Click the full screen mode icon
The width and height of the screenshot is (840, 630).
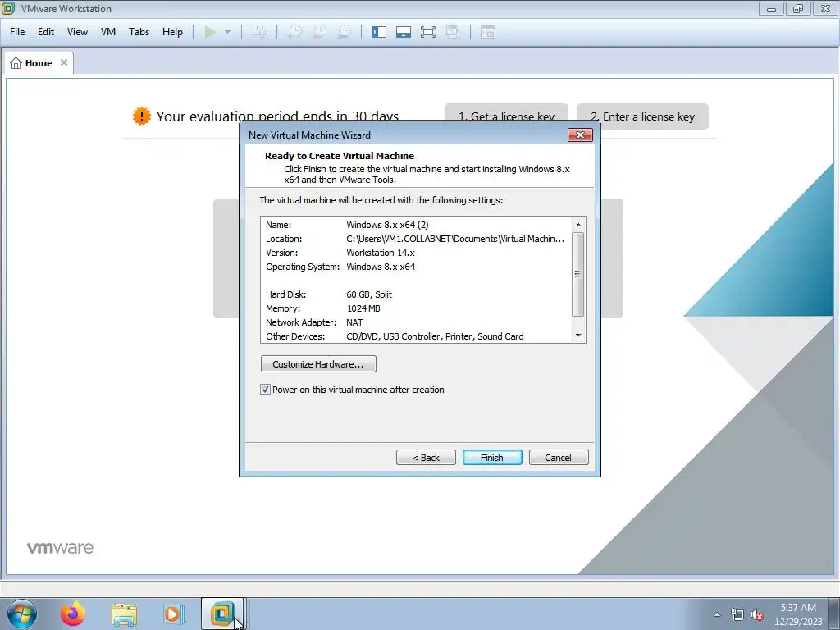428,32
